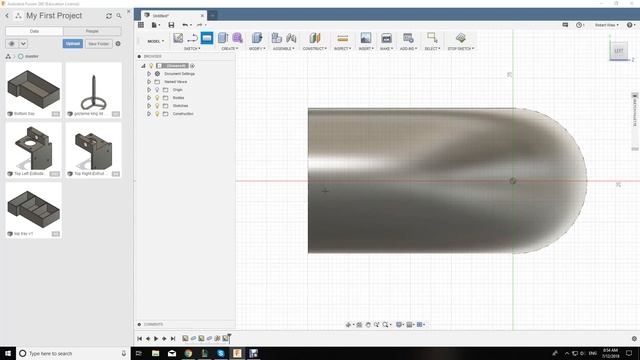Toggle Sketches folder visibility bulb
Screen dimensions: 640x360
coord(157,106)
